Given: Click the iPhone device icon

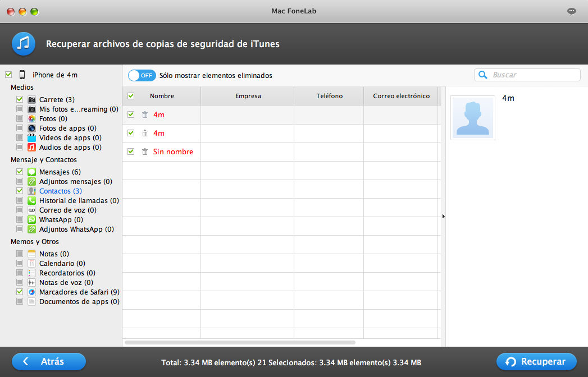Looking at the screenshot, I should coord(22,75).
